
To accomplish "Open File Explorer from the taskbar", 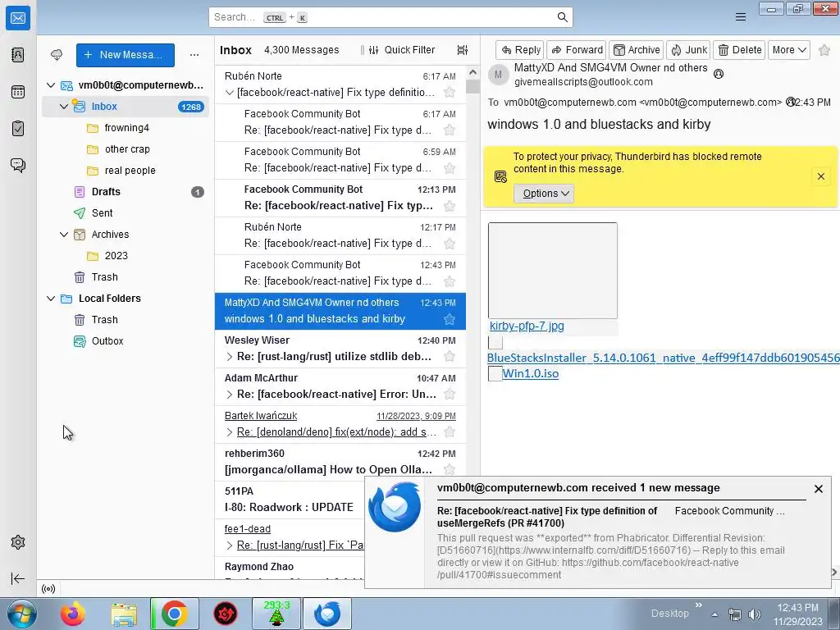I will (x=124, y=614).
